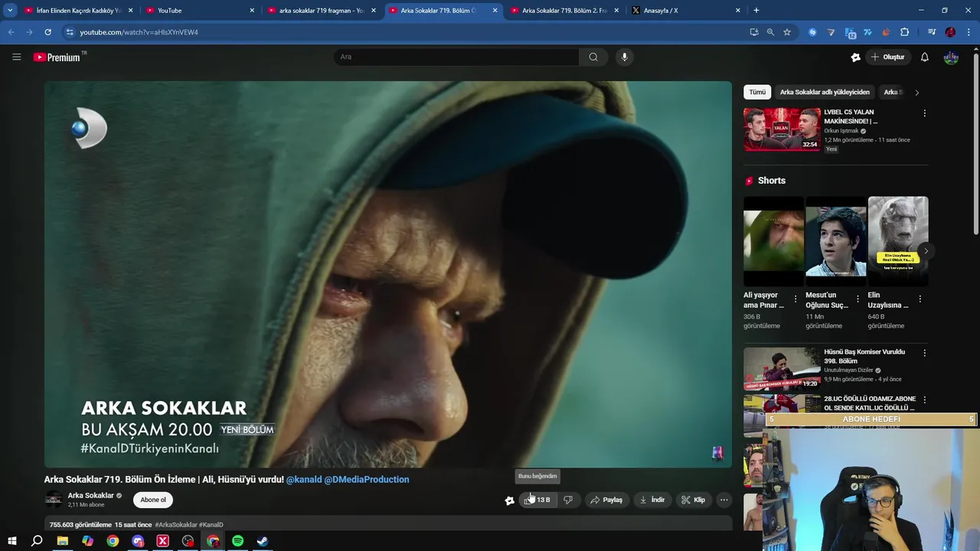Follow the @DMediaProduction mention link
Image resolution: width=980 pixels, height=551 pixels.
pos(367,479)
